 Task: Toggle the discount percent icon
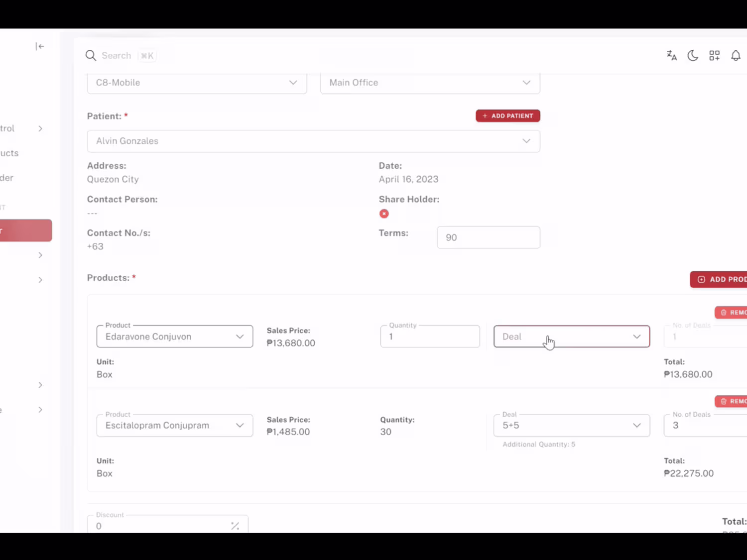(x=235, y=526)
